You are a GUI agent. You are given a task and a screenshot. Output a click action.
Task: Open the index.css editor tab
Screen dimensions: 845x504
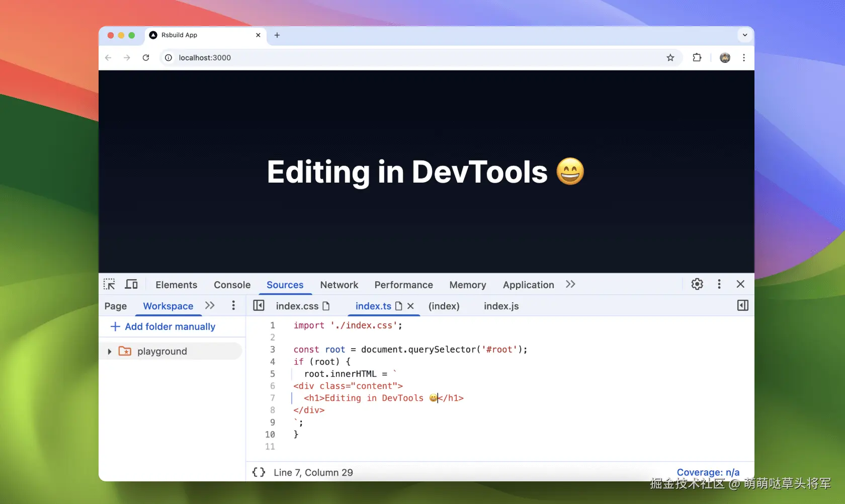pos(298,306)
